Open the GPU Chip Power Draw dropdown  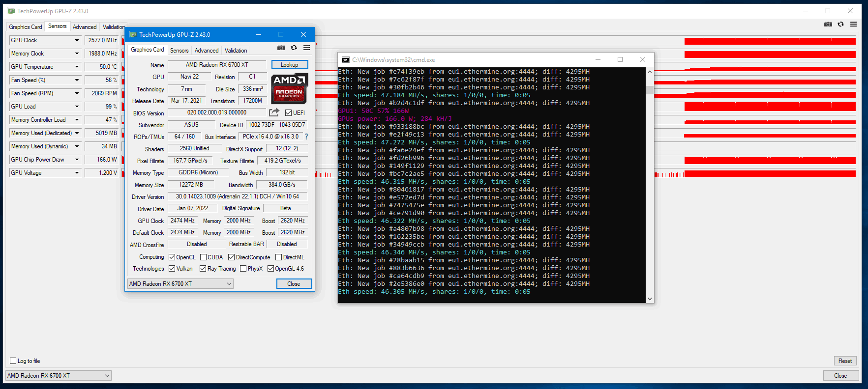(x=77, y=160)
